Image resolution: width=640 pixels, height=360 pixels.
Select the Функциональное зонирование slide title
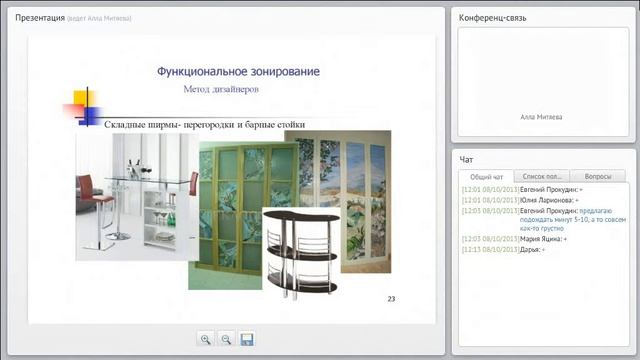coord(238,71)
